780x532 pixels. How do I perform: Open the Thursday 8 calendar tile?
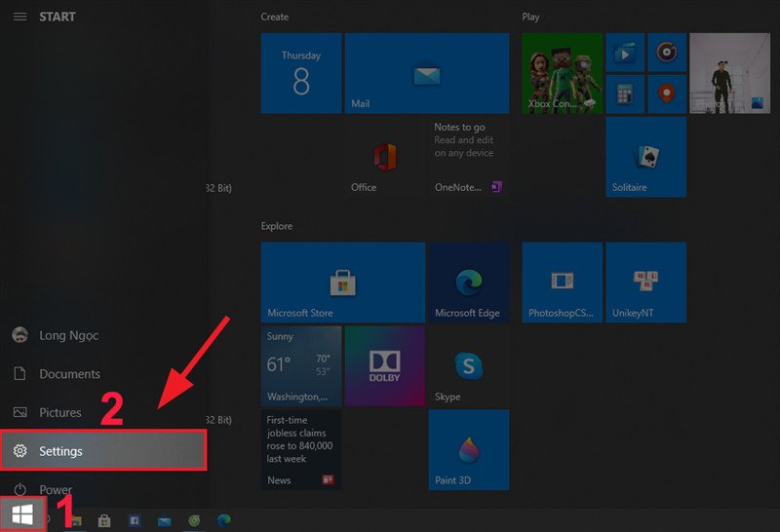click(x=301, y=73)
